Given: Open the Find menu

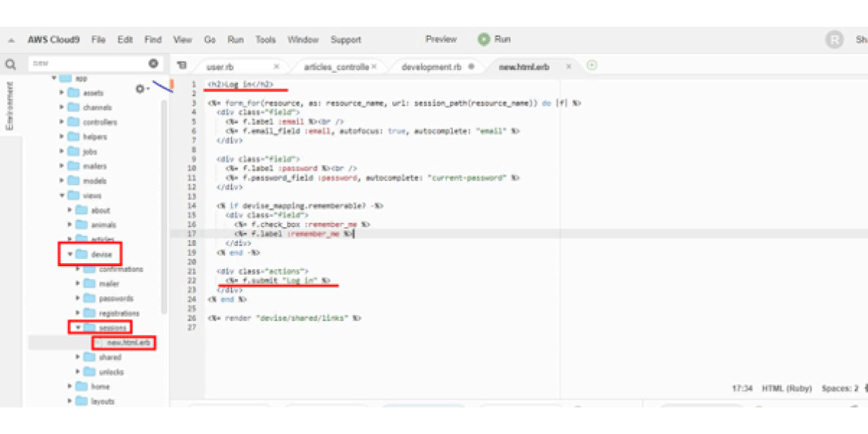Looking at the screenshot, I should (153, 40).
